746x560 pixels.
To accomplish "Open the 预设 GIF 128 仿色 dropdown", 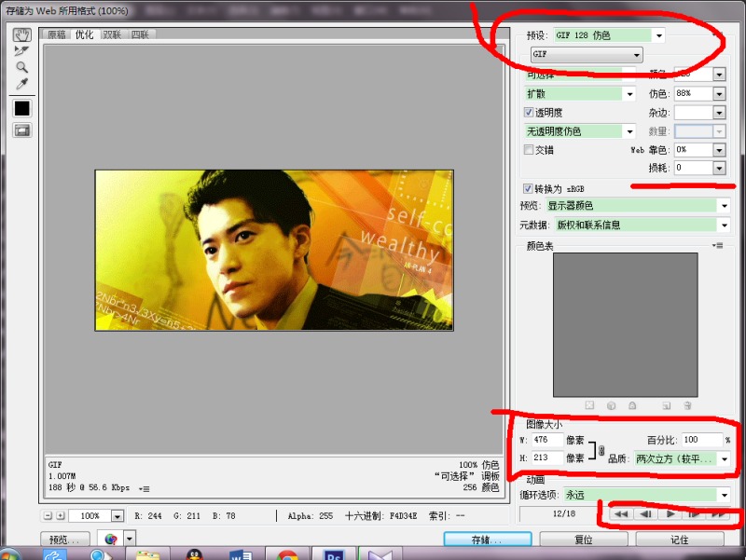I will pos(660,35).
